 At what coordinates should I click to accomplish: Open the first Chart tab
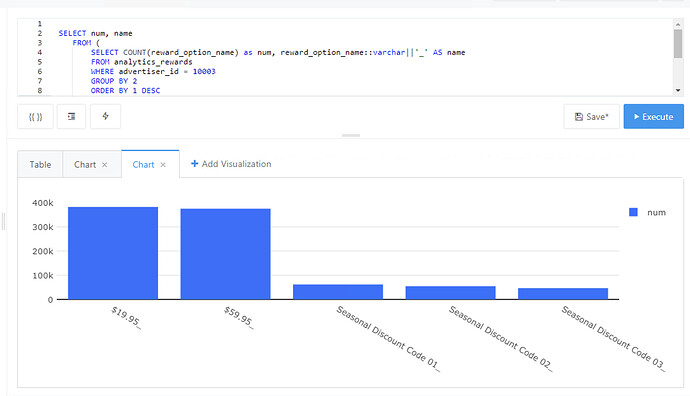85,165
